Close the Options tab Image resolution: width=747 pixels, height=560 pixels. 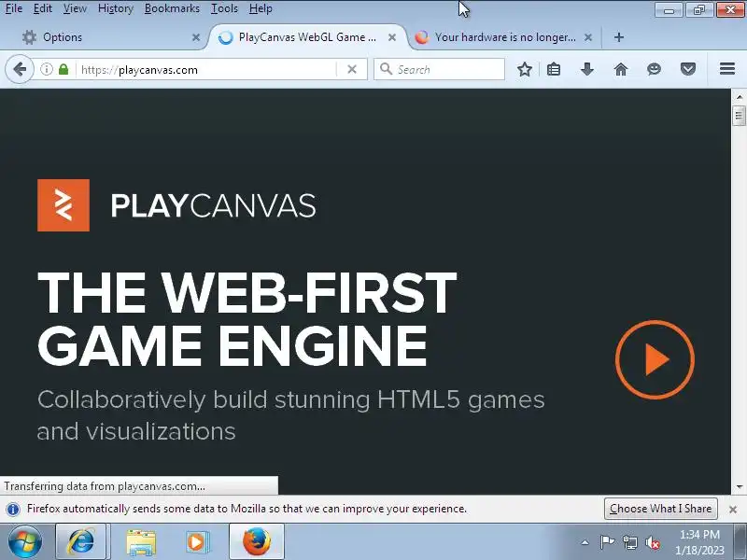(x=196, y=37)
